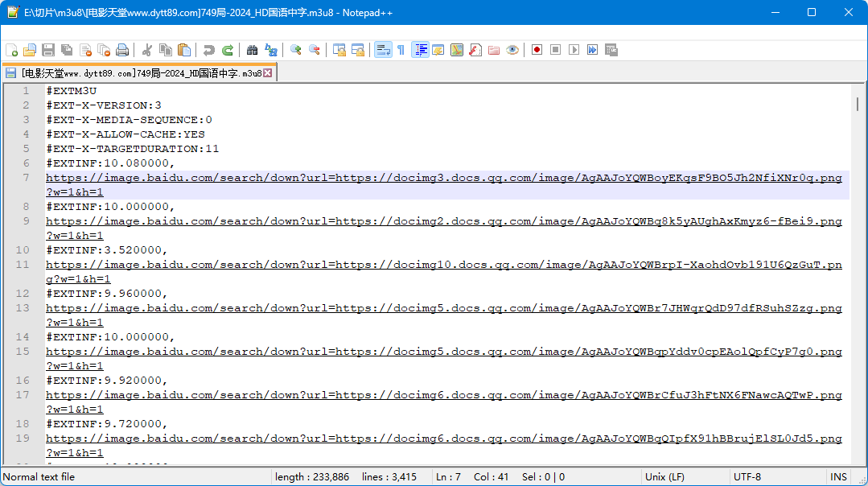Click the vertical scrollbar down arrow
Viewport: 868px width, 486px height.
(x=859, y=458)
